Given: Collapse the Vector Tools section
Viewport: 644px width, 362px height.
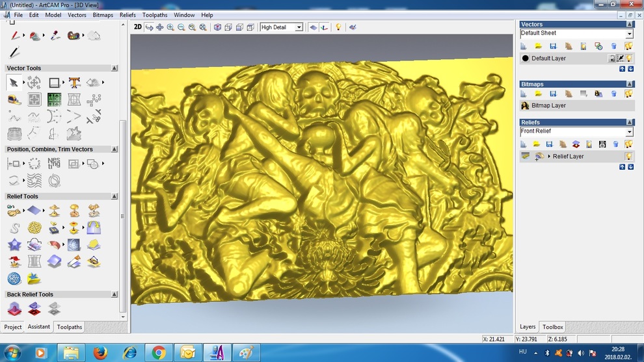Looking at the screenshot, I should tap(114, 68).
